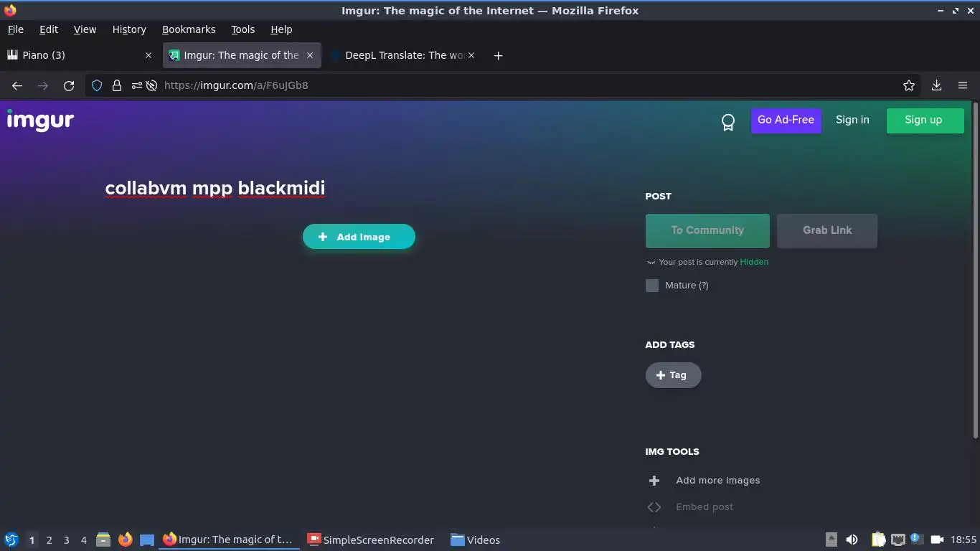The image size is (980, 551).
Task: Open SimpleScreenRecorder from taskbar
Action: click(371, 540)
